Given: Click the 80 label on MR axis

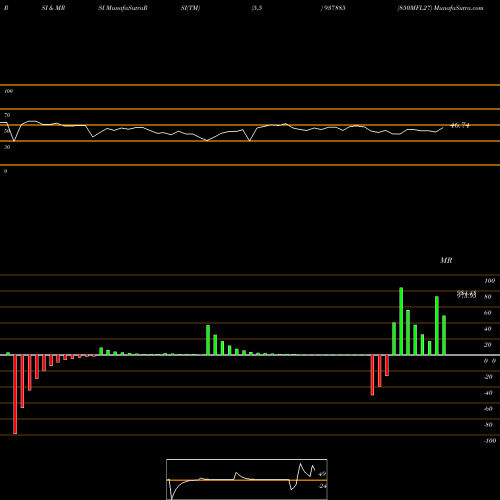Looking at the screenshot, I should pyautogui.click(x=488, y=297).
